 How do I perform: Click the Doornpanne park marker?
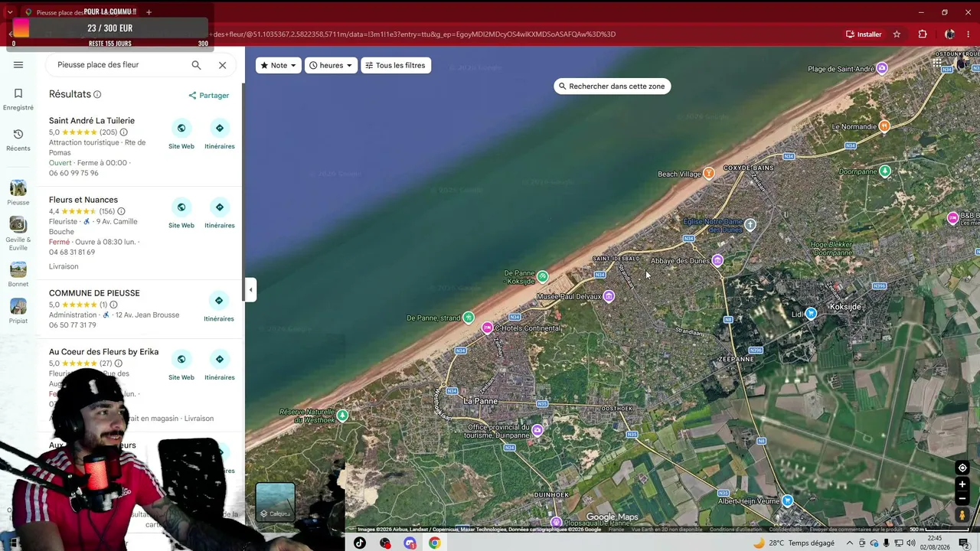coord(885,171)
